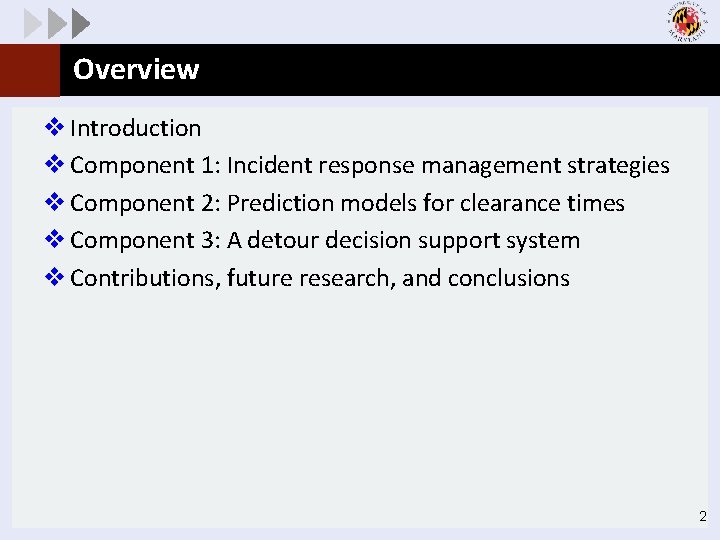The height and width of the screenshot is (540, 720).
Task: Click the diamond bullet beside Introduction
Action: click(x=56, y=128)
